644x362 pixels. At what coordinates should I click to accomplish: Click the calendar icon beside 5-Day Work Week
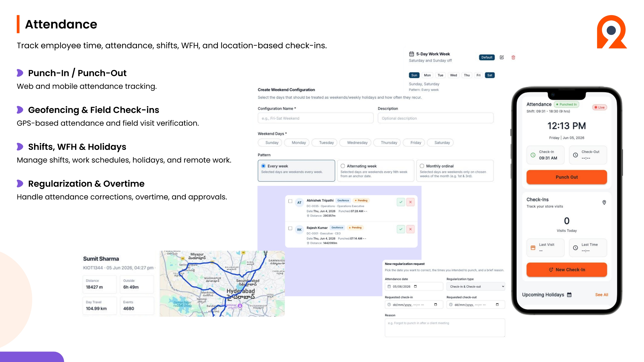[x=411, y=54]
